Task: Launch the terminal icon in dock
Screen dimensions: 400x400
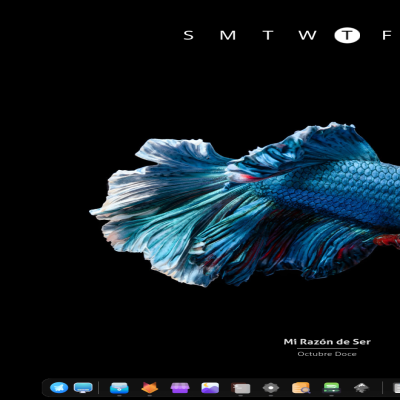Action: (x=241, y=388)
